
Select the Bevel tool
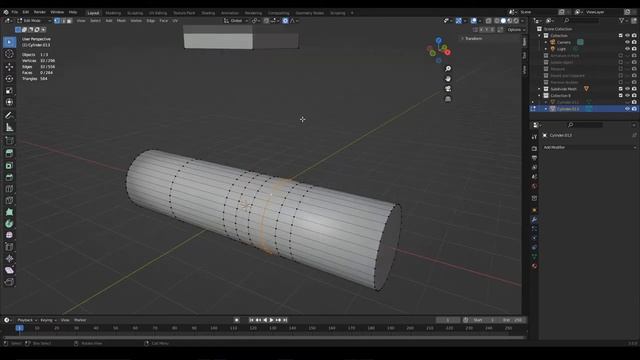point(9,177)
